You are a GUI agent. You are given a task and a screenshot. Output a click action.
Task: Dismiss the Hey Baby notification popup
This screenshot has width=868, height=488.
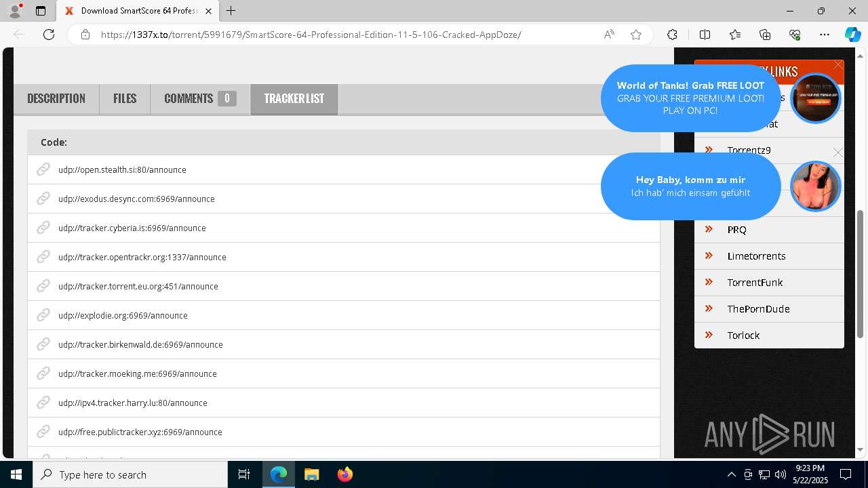[x=838, y=153]
